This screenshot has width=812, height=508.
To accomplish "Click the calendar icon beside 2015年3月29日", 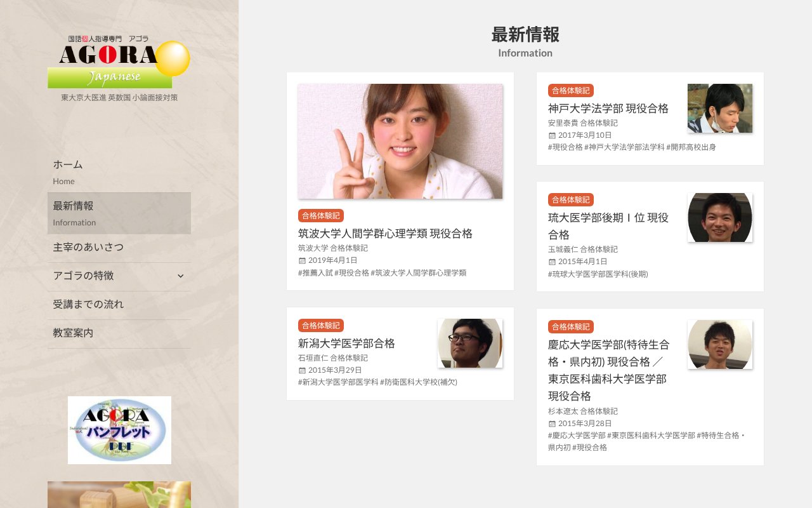I will pos(301,370).
